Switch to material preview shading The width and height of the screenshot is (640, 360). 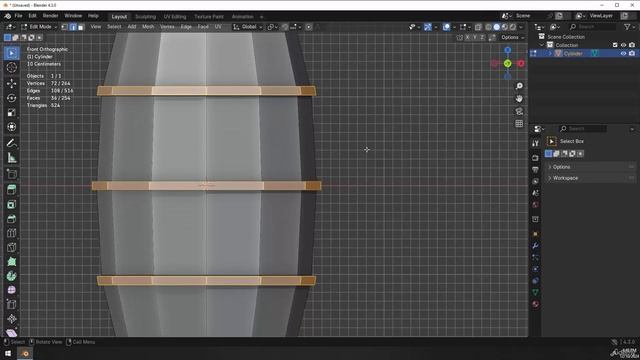505,27
